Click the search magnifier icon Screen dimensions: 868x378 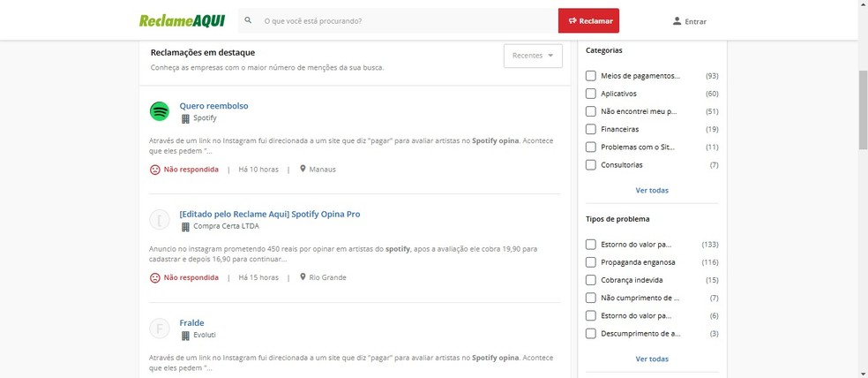[248, 20]
